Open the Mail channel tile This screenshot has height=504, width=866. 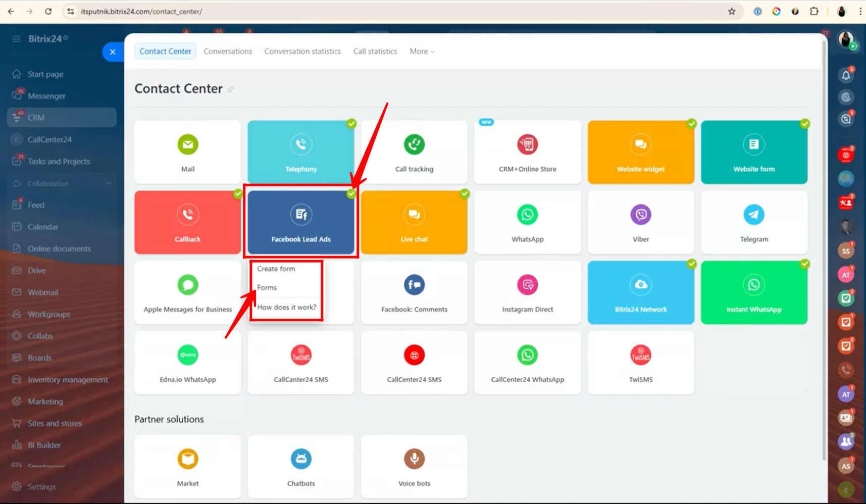pyautogui.click(x=187, y=152)
